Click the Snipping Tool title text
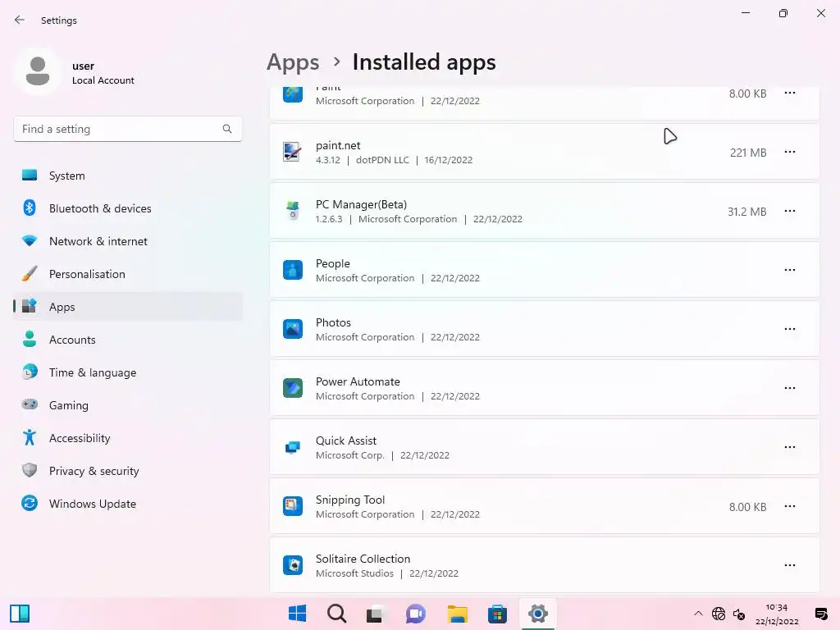The width and height of the screenshot is (840, 630). coord(350,500)
